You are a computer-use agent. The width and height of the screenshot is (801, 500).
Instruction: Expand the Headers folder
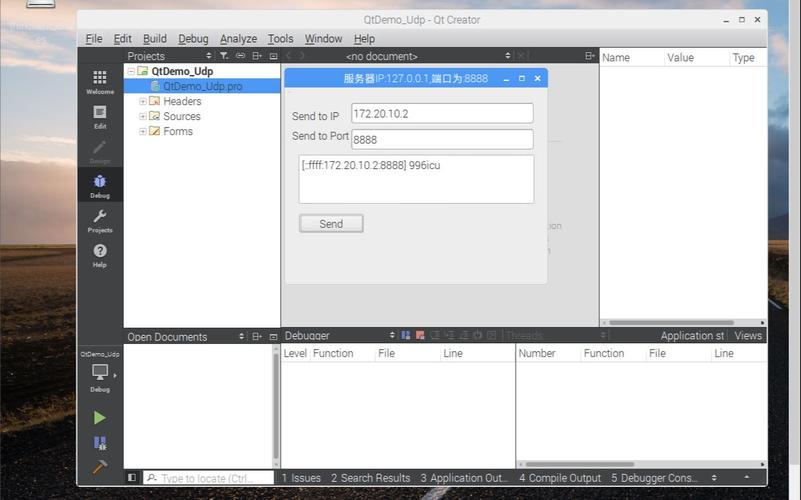(143, 101)
